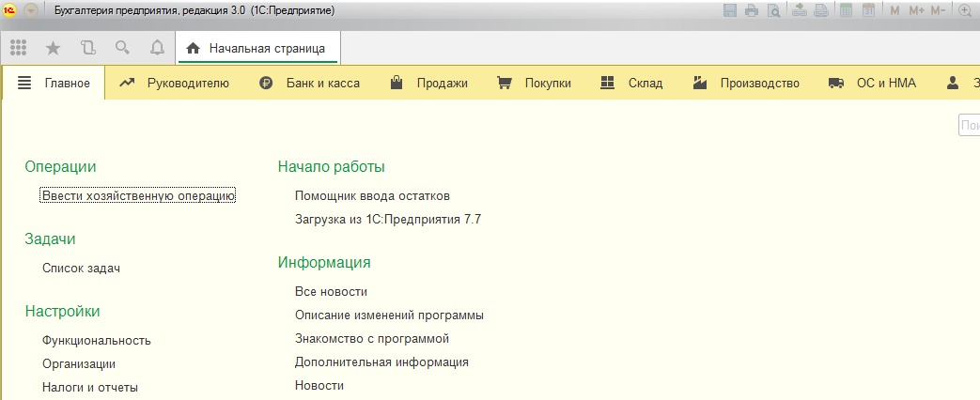Screen dimensions: 980x400
Task: Open the Новости link
Action: tap(319, 386)
